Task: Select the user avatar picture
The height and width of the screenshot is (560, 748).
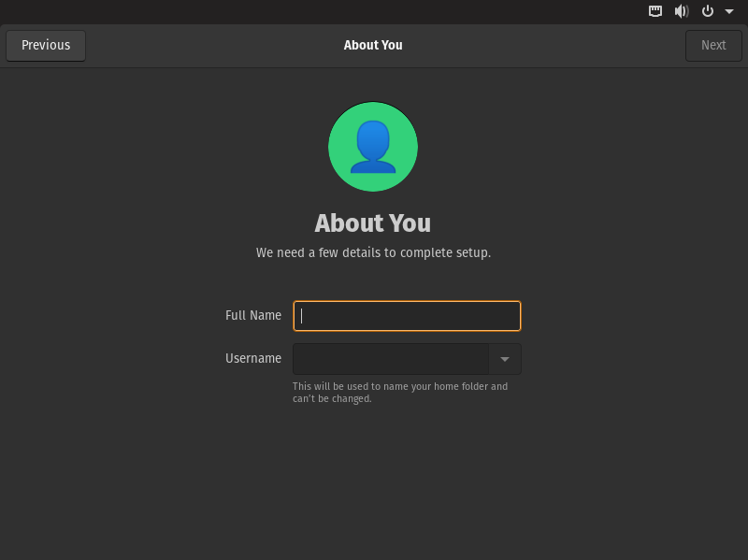Action: click(x=373, y=147)
